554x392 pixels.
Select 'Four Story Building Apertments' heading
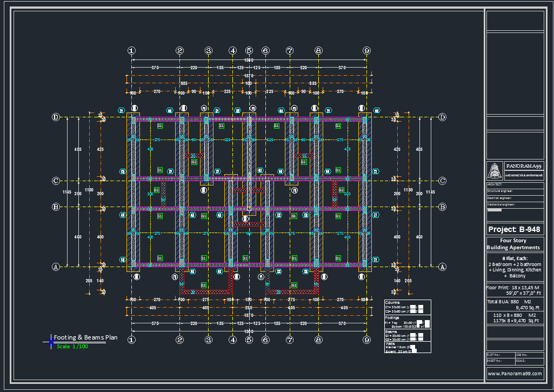[513, 244]
